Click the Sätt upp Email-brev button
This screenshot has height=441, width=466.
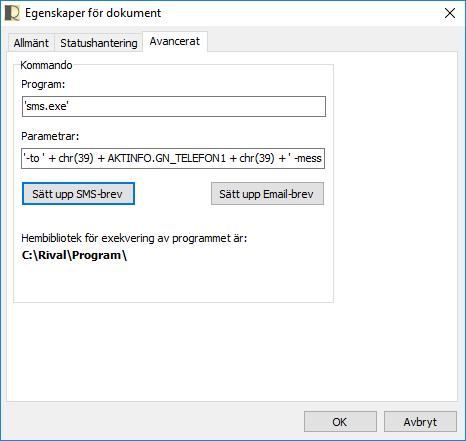pyautogui.click(x=267, y=194)
